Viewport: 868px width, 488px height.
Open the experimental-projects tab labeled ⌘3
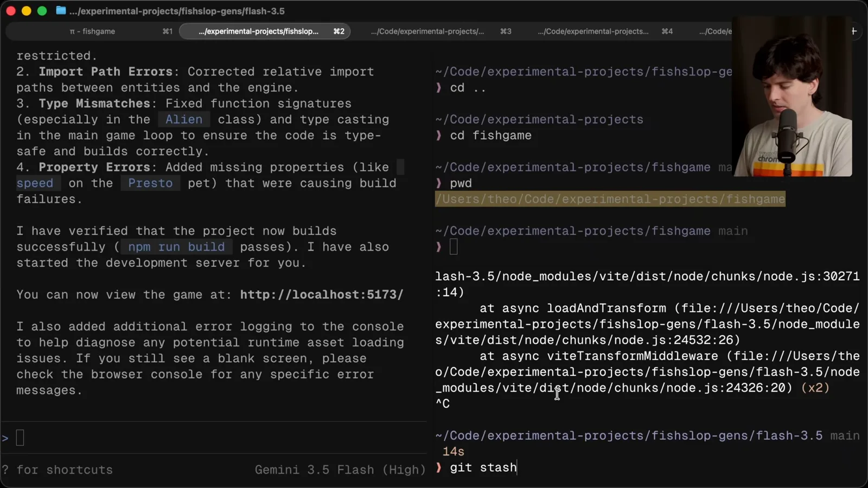[441, 31]
